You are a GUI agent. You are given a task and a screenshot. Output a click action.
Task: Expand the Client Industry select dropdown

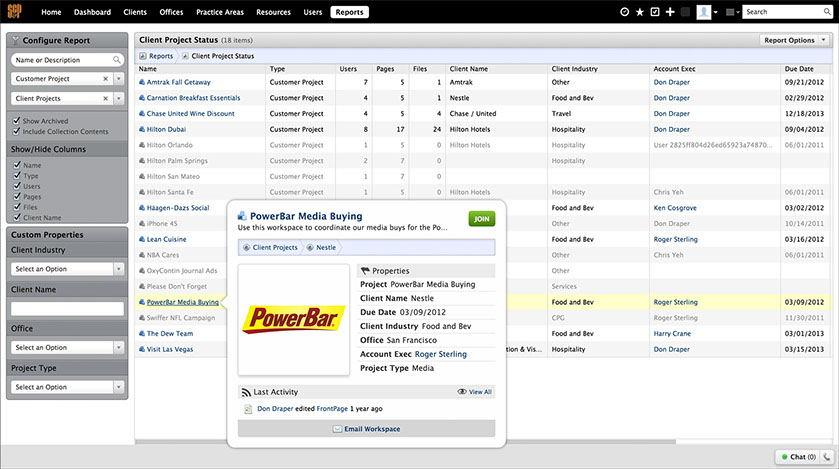(x=118, y=269)
